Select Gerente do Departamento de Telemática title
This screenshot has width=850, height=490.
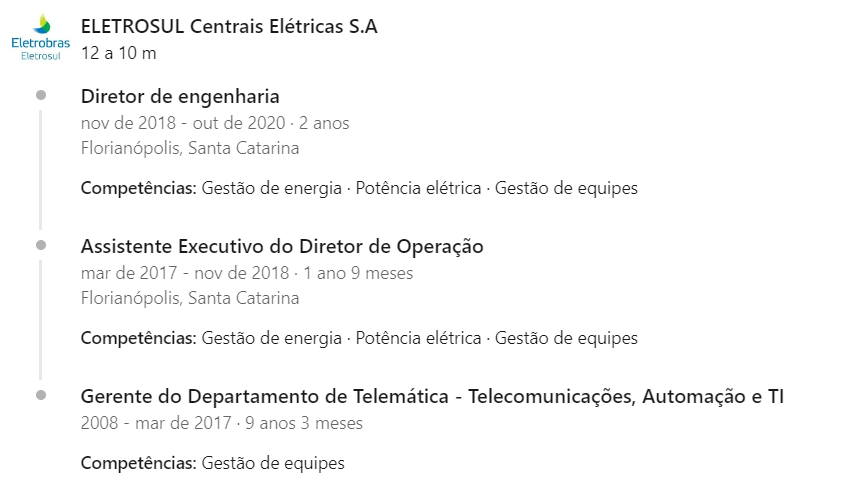432,396
